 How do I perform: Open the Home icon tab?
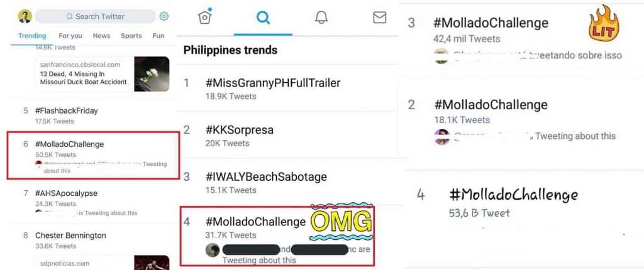click(205, 17)
